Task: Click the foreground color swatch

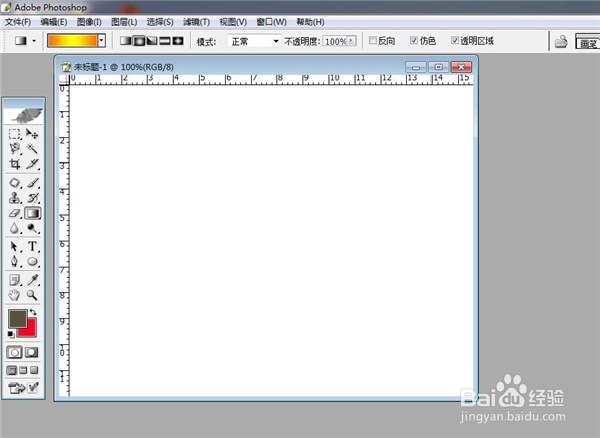Action: coord(18,318)
